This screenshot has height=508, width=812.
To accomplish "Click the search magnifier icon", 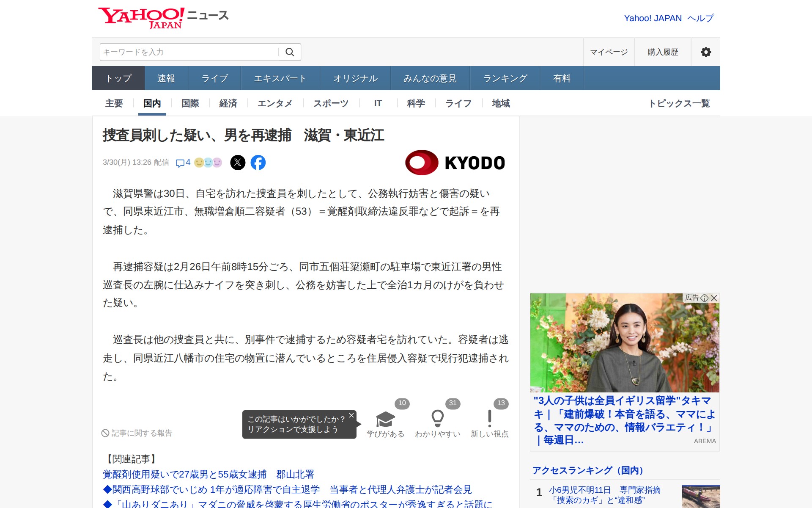I will coord(290,52).
